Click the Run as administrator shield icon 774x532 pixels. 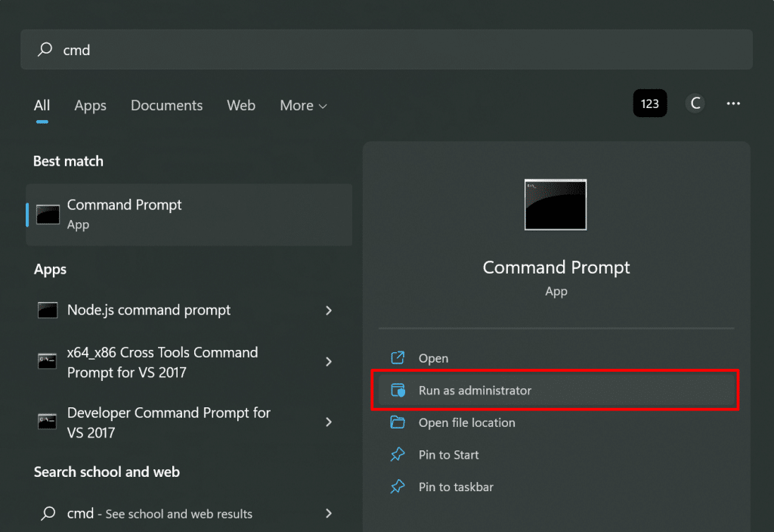coord(398,391)
